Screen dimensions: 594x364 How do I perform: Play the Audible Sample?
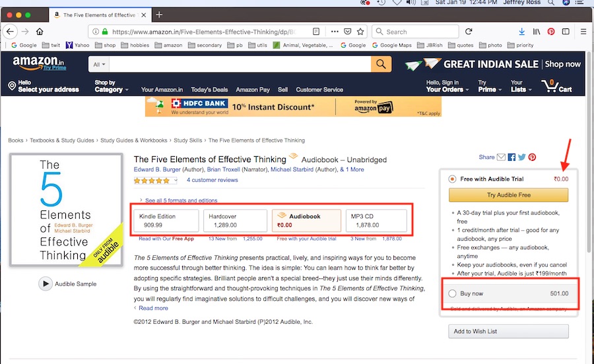(46, 284)
